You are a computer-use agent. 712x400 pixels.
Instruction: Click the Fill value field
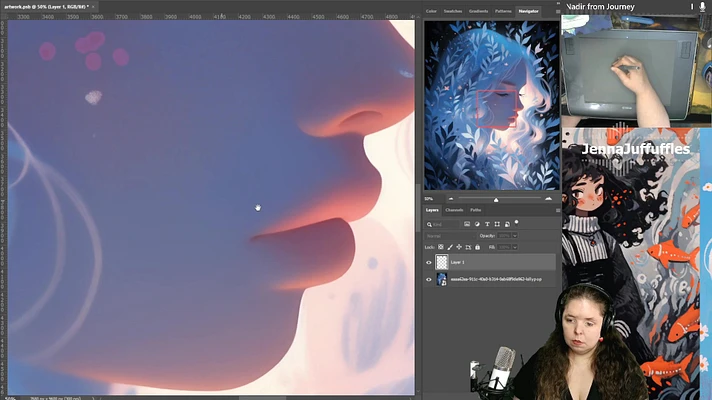(x=504, y=247)
